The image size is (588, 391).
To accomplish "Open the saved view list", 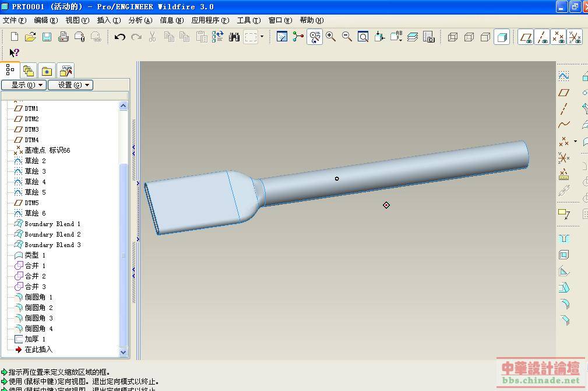I will coord(396,37).
